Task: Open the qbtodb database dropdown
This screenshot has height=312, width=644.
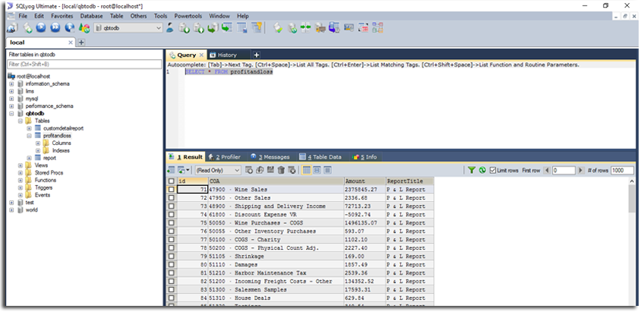Action: click(158, 29)
